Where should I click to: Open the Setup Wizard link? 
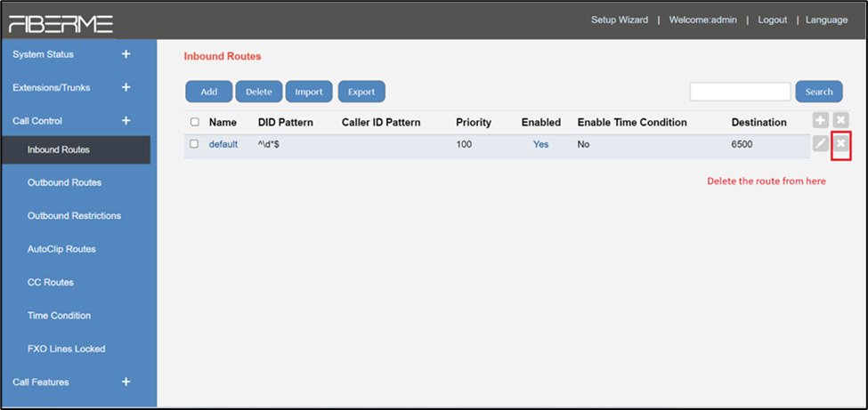(620, 20)
